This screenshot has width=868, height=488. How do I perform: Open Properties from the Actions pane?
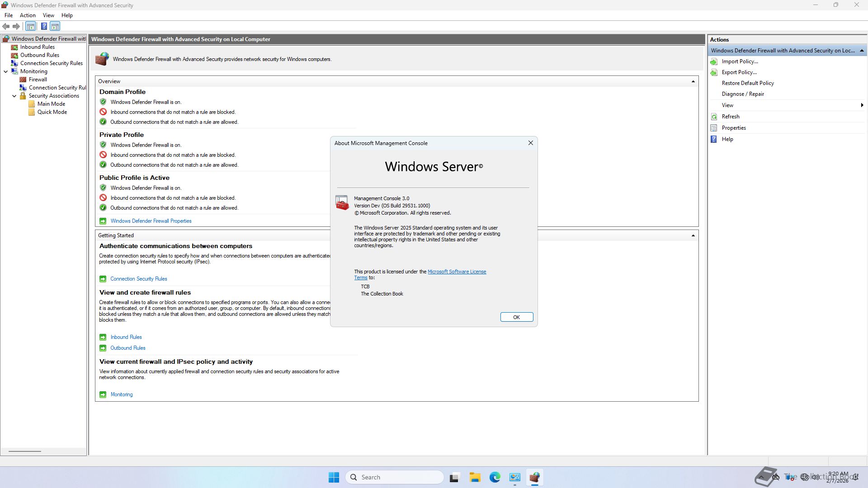tap(733, 128)
